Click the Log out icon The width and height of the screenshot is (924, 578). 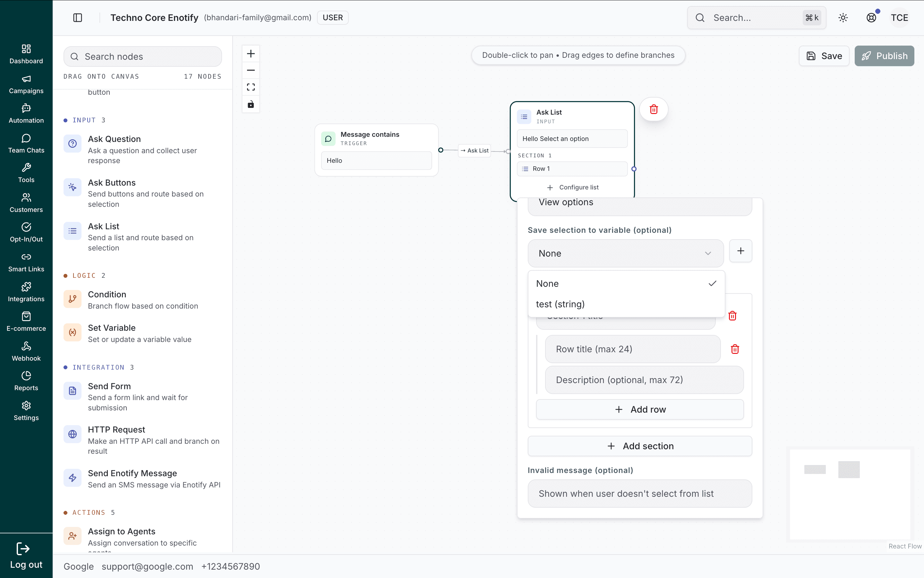pyautogui.click(x=23, y=549)
